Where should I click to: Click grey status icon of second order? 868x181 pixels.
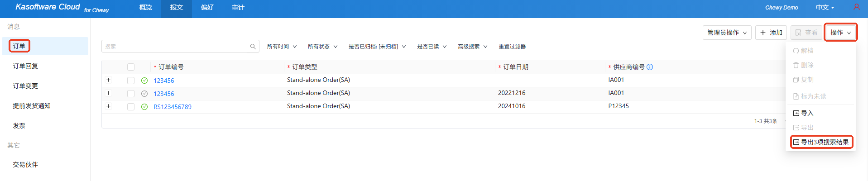click(x=144, y=94)
